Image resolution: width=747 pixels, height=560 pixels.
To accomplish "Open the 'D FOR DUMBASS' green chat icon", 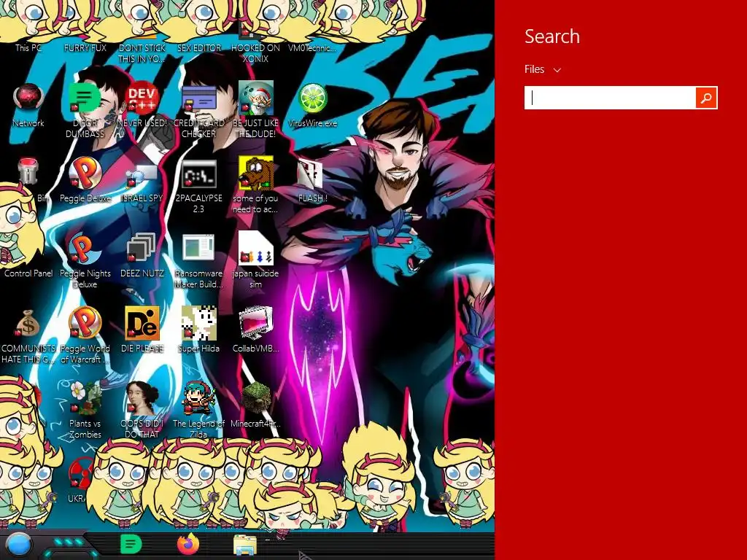I will click(x=85, y=98).
